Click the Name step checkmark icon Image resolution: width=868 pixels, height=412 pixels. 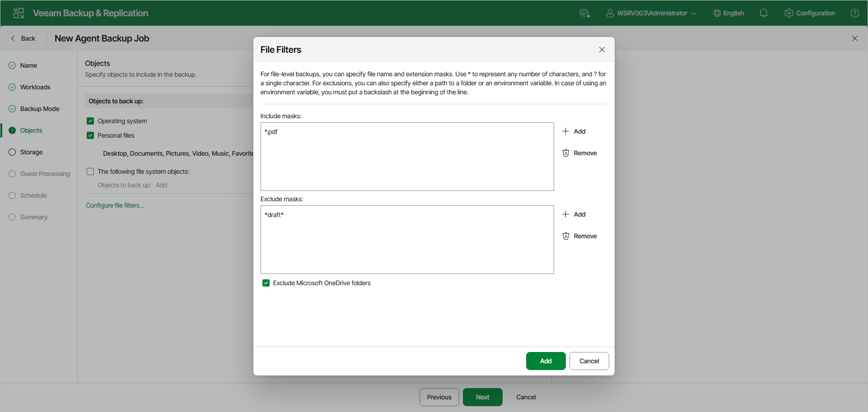[12, 65]
